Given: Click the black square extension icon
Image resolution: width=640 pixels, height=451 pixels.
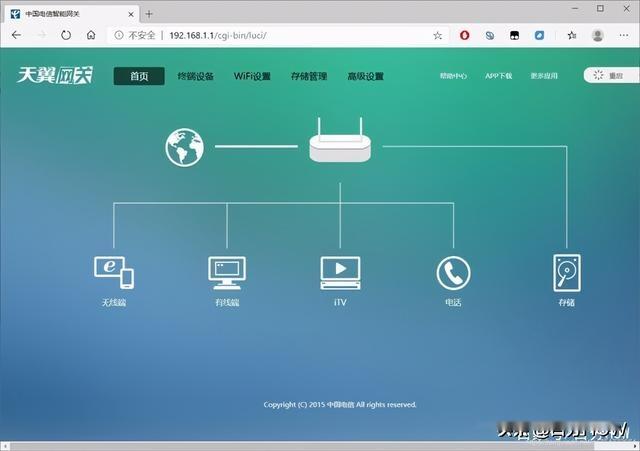Looking at the screenshot, I should point(514,36).
